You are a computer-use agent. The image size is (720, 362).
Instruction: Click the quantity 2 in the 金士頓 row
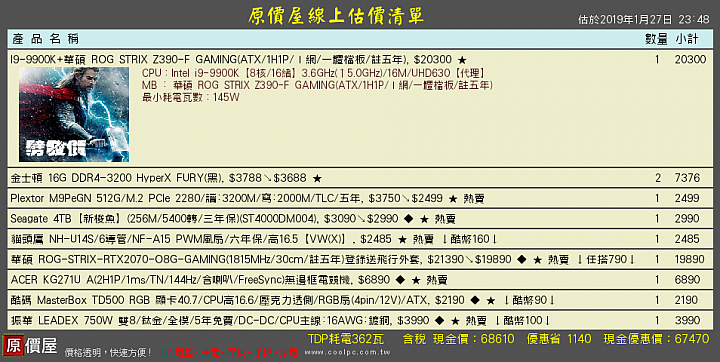coord(658,178)
